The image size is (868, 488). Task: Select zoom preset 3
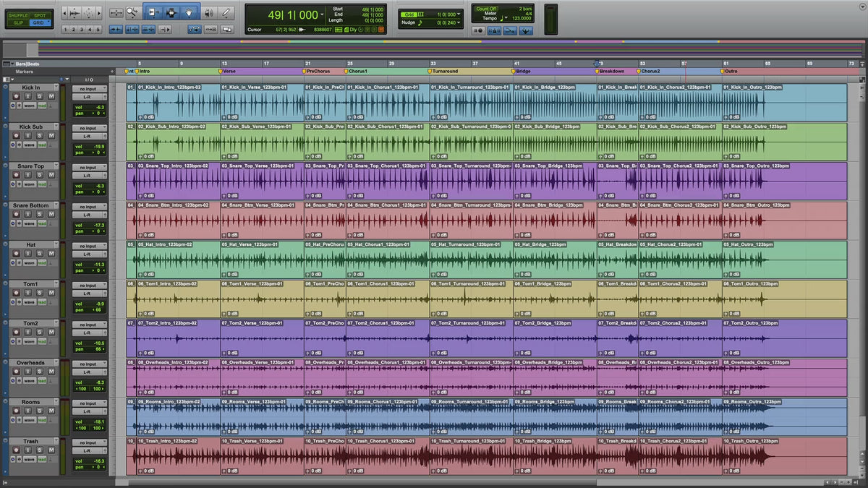tap(82, 30)
